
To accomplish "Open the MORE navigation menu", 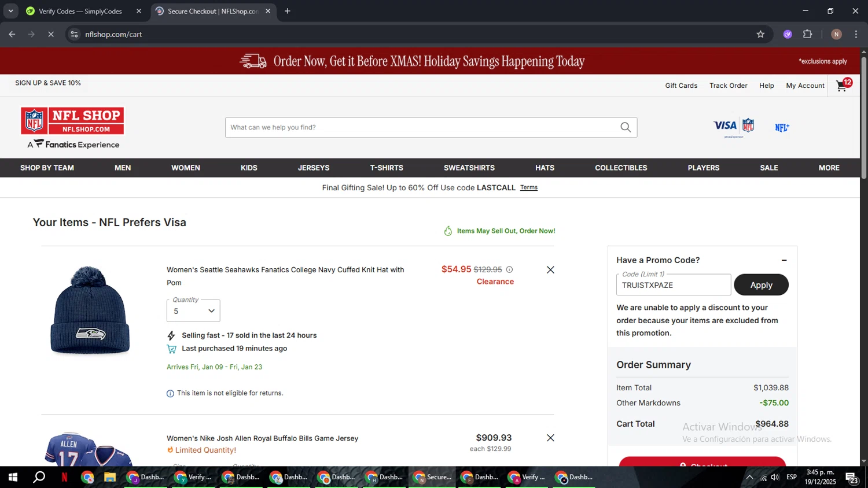I will 829,168.
